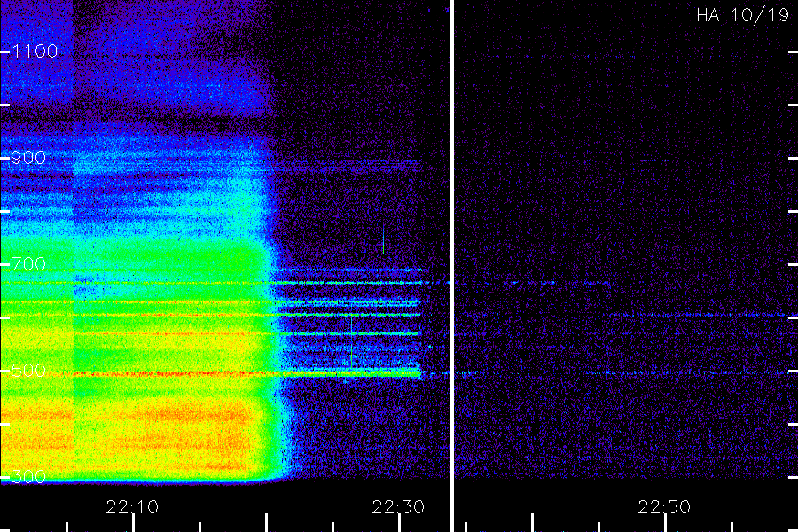798x532 pixels.
Task: Click the 900 frequency axis label
Action: (x=28, y=158)
